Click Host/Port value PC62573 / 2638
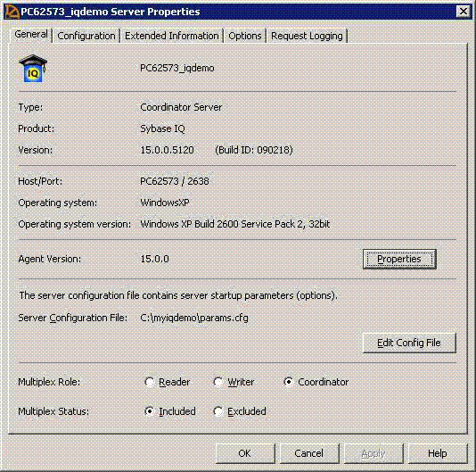 click(174, 181)
